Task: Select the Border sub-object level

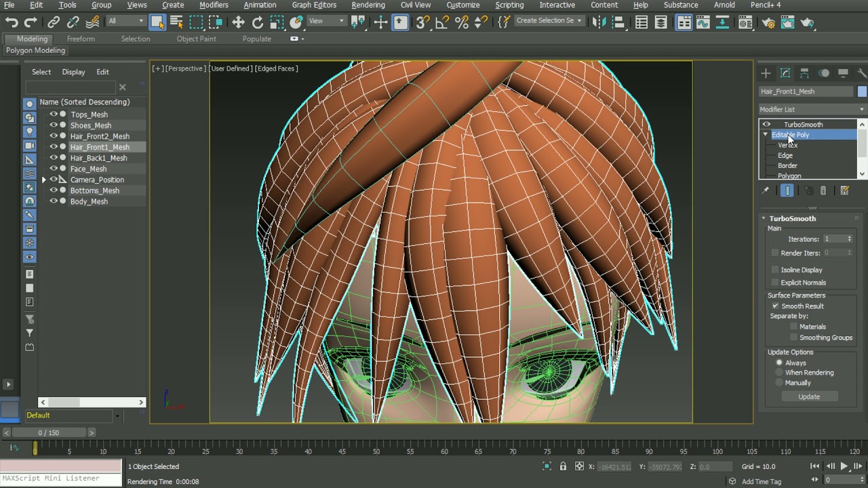Action: (787, 165)
